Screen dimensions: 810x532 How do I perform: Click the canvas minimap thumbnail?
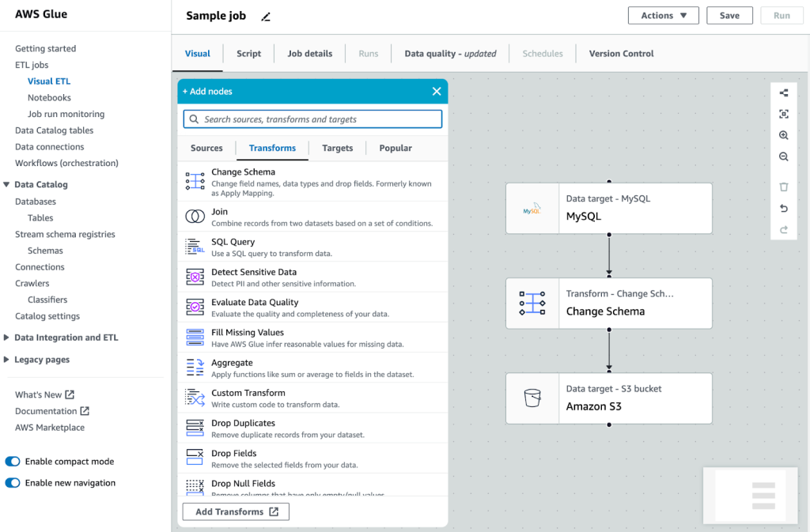[751, 496]
